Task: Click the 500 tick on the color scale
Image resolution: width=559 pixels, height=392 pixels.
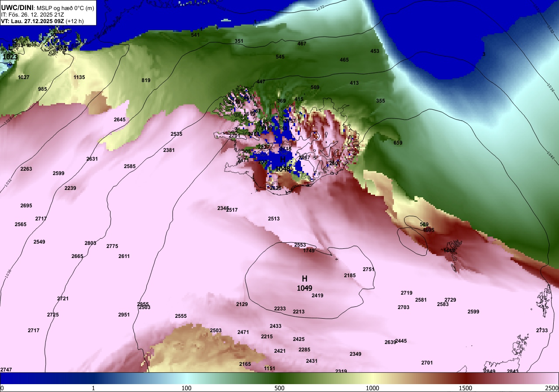Action: click(279, 388)
